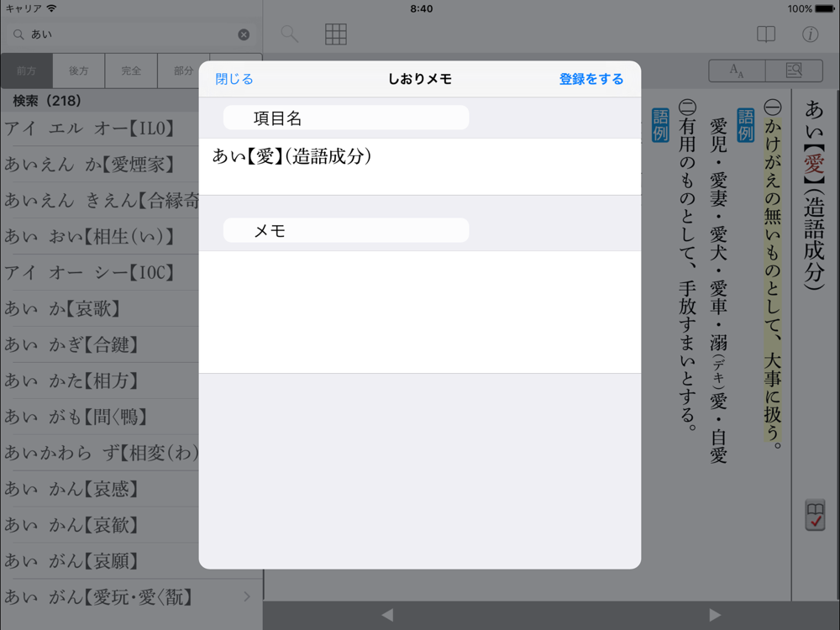This screenshot has height=630, width=840.
Task: Open entry あいえん きえん【合縁奇
Action: tap(102, 201)
